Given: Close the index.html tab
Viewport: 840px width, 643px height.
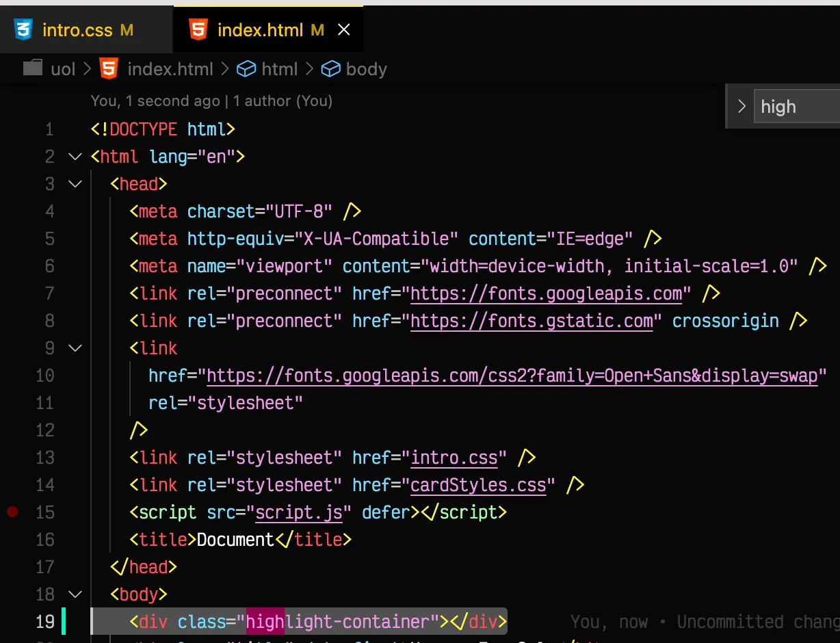Looking at the screenshot, I should [x=344, y=30].
